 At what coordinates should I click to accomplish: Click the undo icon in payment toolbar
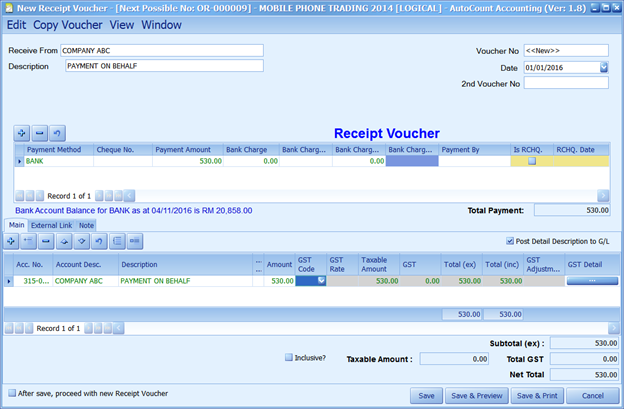57,132
